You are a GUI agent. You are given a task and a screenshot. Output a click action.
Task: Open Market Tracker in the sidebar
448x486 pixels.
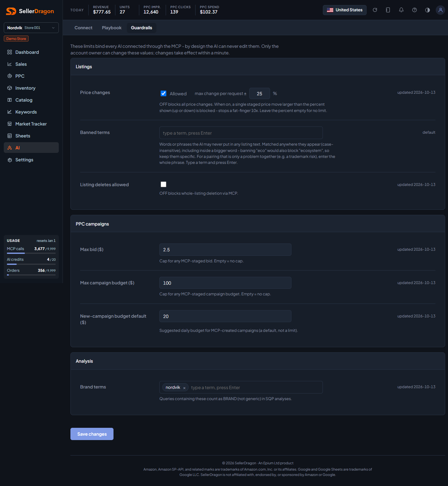[31, 124]
